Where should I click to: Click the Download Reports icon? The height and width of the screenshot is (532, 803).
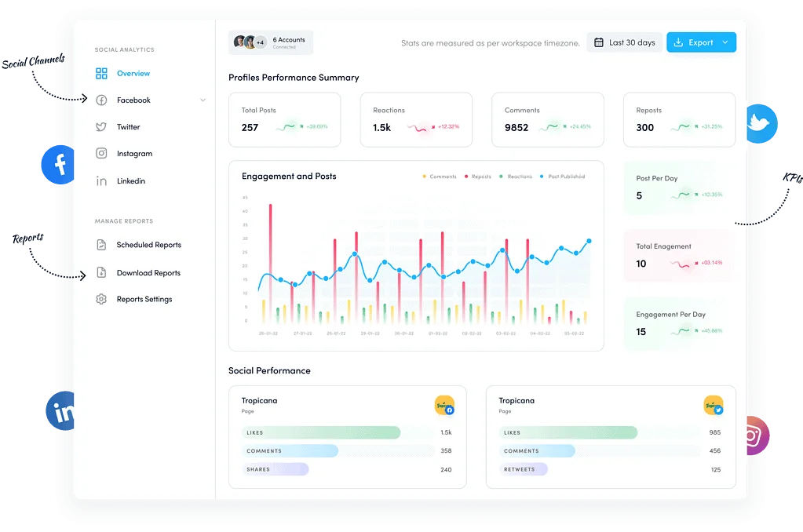pos(101,273)
